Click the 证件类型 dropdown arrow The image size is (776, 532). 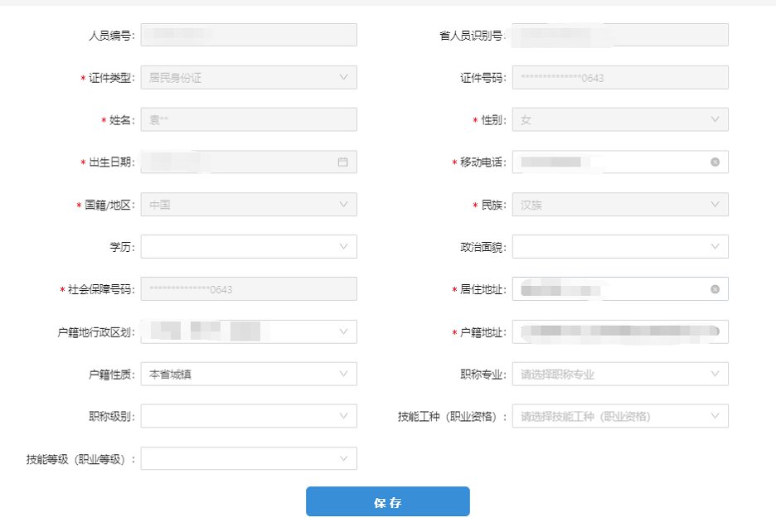343,77
